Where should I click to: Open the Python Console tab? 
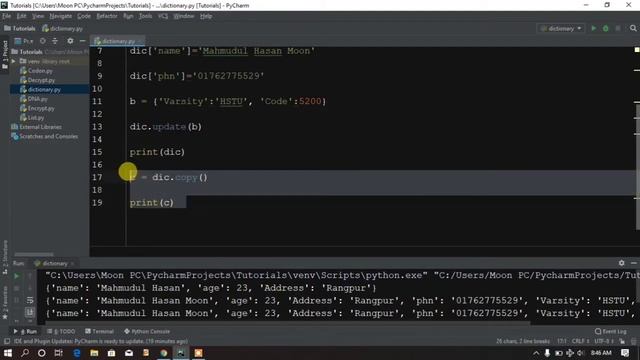(x=147, y=331)
